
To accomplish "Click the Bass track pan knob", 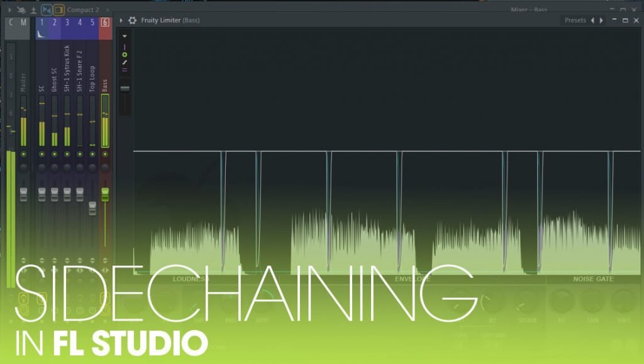I will tap(105, 168).
